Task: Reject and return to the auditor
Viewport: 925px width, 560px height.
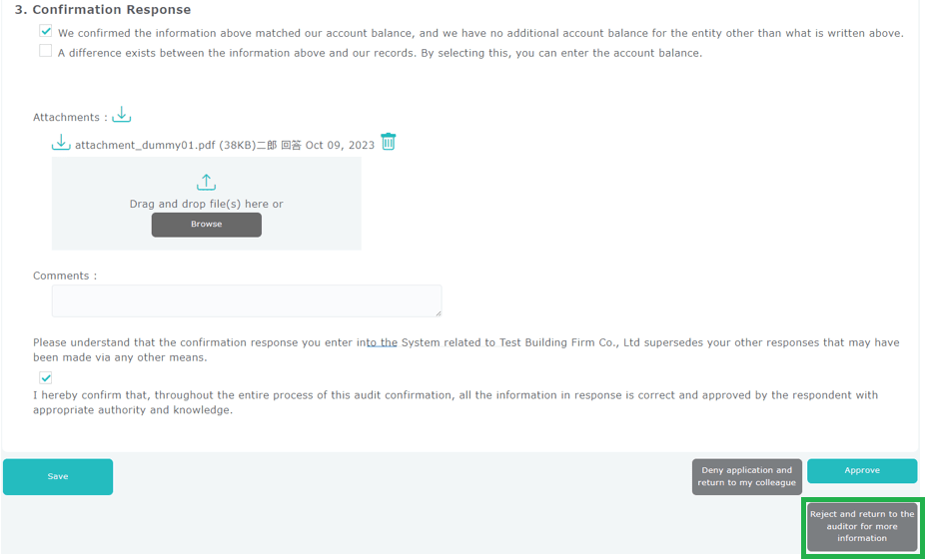Action: [x=861, y=526]
